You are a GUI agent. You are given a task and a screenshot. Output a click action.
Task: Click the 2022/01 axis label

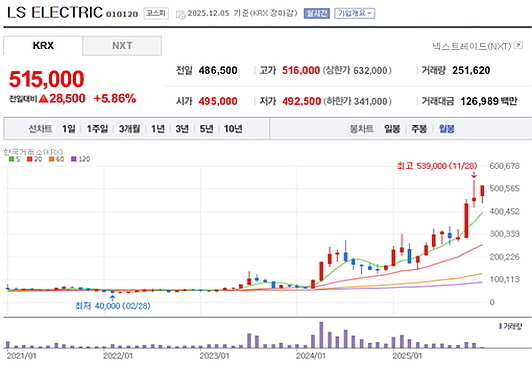point(118,356)
